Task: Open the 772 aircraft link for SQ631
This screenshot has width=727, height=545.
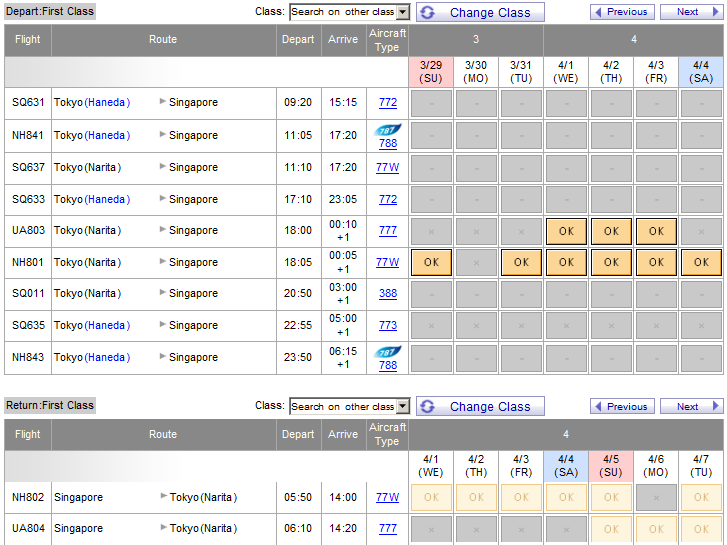Action: (387, 103)
